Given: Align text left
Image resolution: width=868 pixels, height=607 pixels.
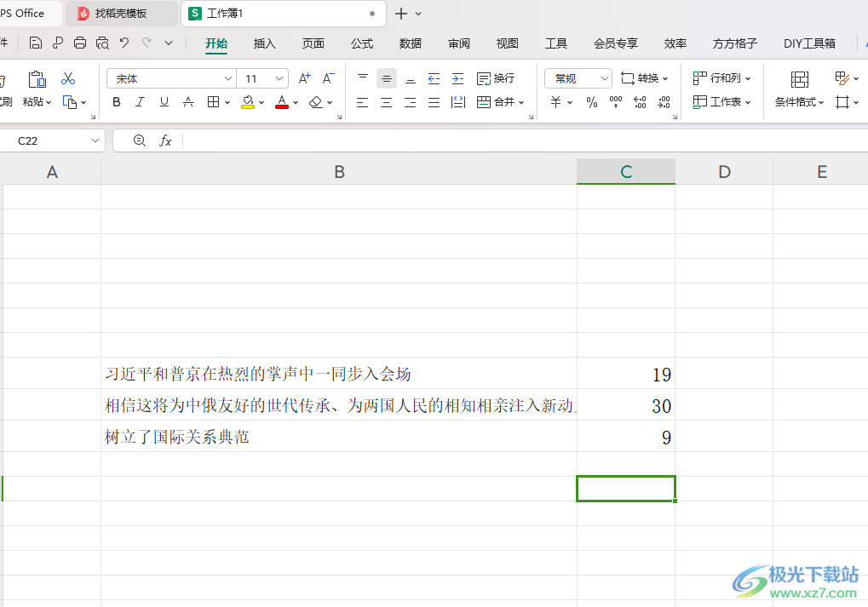Looking at the screenshot, I should [363, 102].
